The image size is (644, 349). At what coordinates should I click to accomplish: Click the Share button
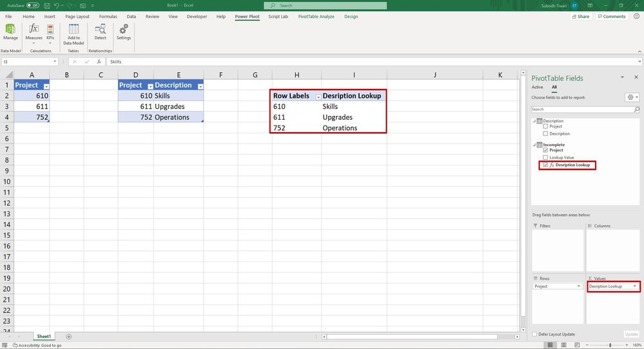pyautogui.click(x=581, y=16)
